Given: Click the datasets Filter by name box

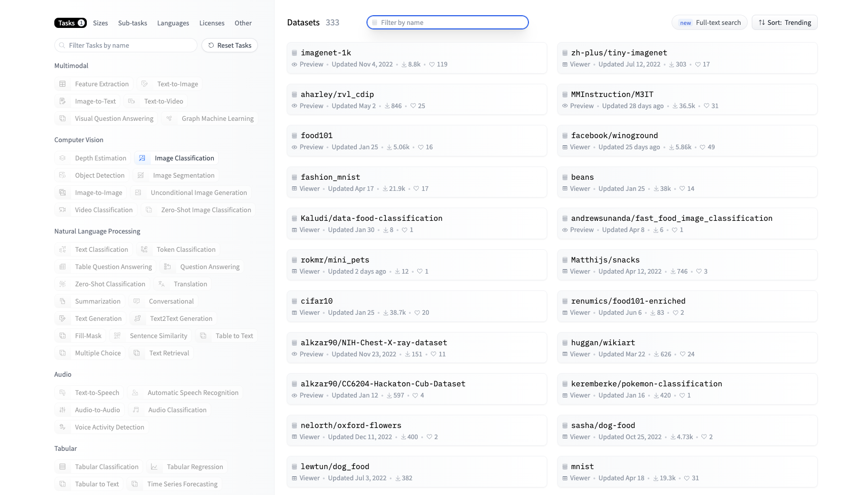Looking at the screenshot, I should pyautogui.click(x=447, y=23).
